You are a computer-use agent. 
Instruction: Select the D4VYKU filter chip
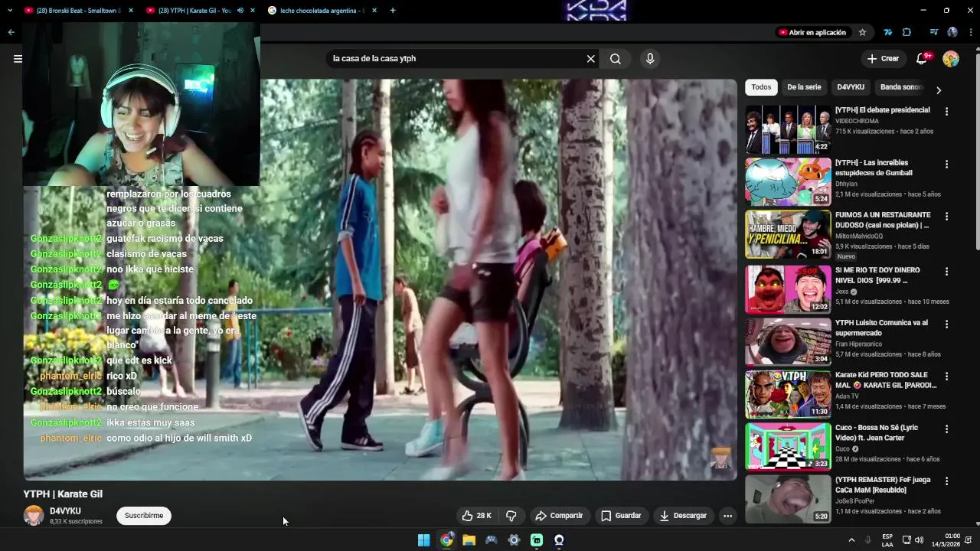(851, 87)
